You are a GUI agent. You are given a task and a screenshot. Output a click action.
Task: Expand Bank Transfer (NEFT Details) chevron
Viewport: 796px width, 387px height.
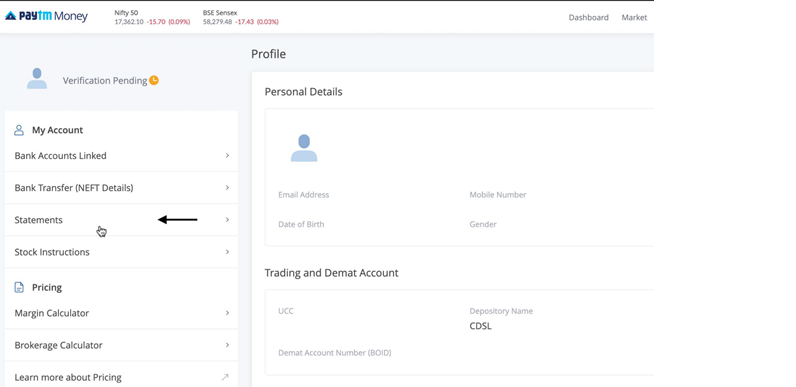tap(227, 187)
